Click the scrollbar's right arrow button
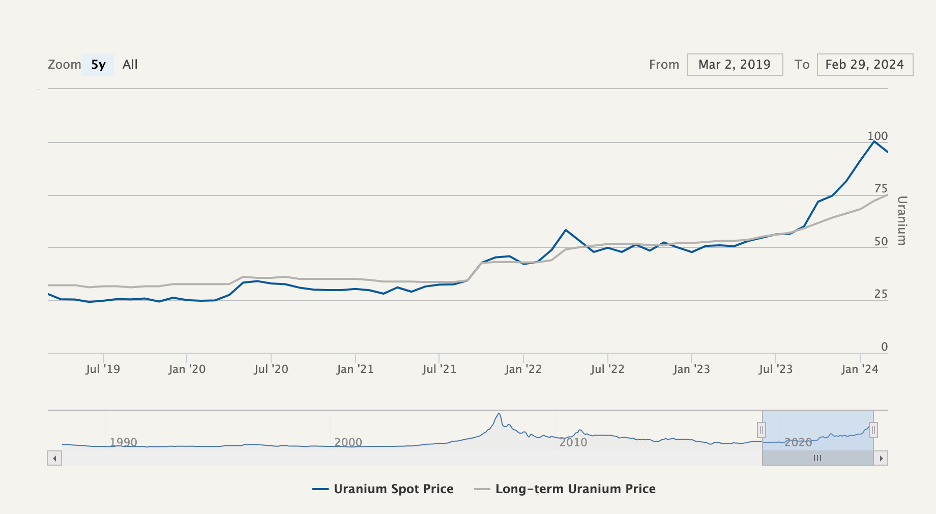 881,458
